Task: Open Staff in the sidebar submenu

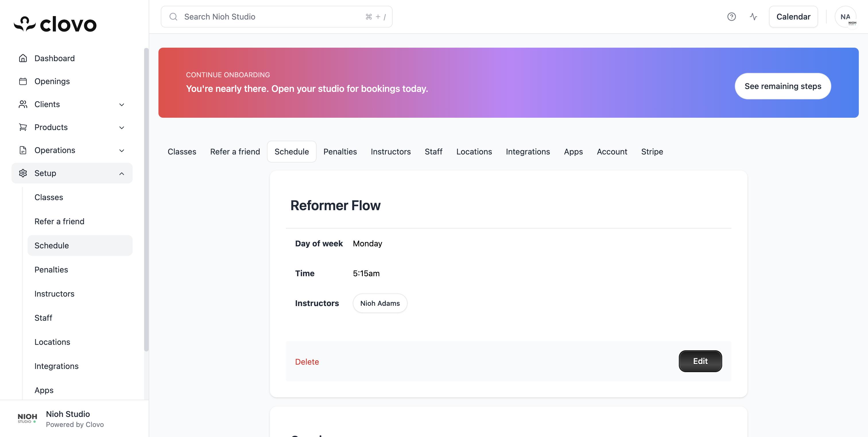Action: 80,318
